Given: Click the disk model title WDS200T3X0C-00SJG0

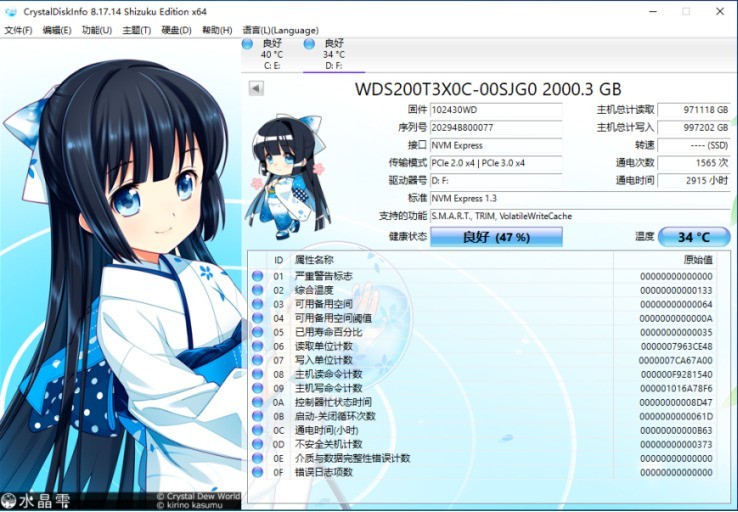Looking at the screenshot, I should click(x=446, y=89).
